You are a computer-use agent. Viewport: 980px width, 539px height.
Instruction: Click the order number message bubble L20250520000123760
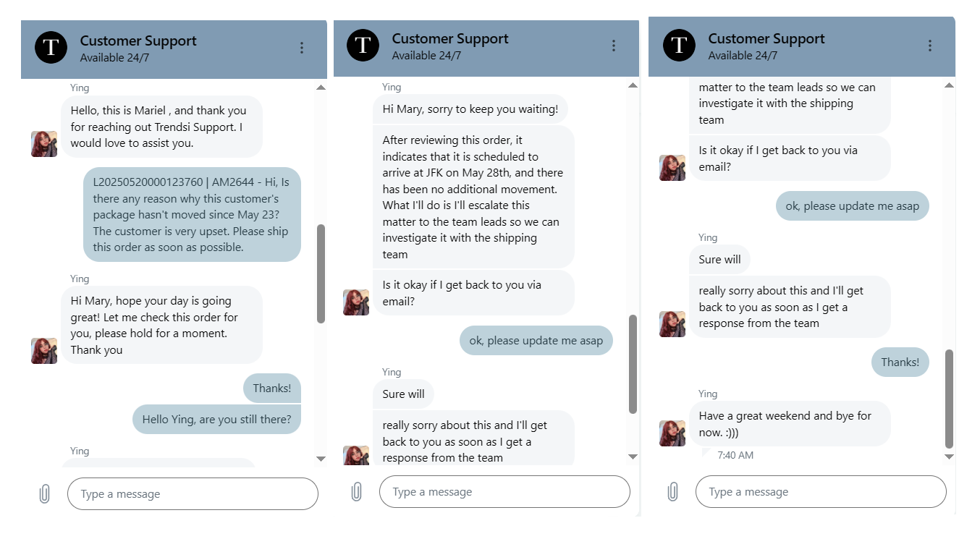coord(192,215)
